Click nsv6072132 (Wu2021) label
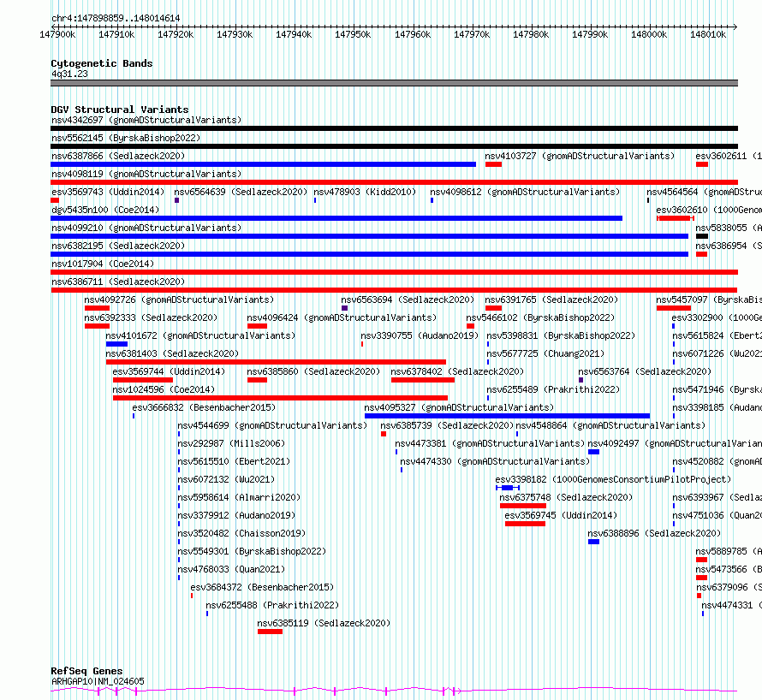Screen dimensions: 762x700 click(226, 479)
